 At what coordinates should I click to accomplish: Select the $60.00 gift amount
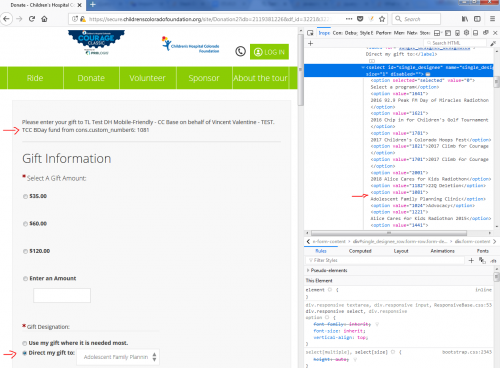25,224
